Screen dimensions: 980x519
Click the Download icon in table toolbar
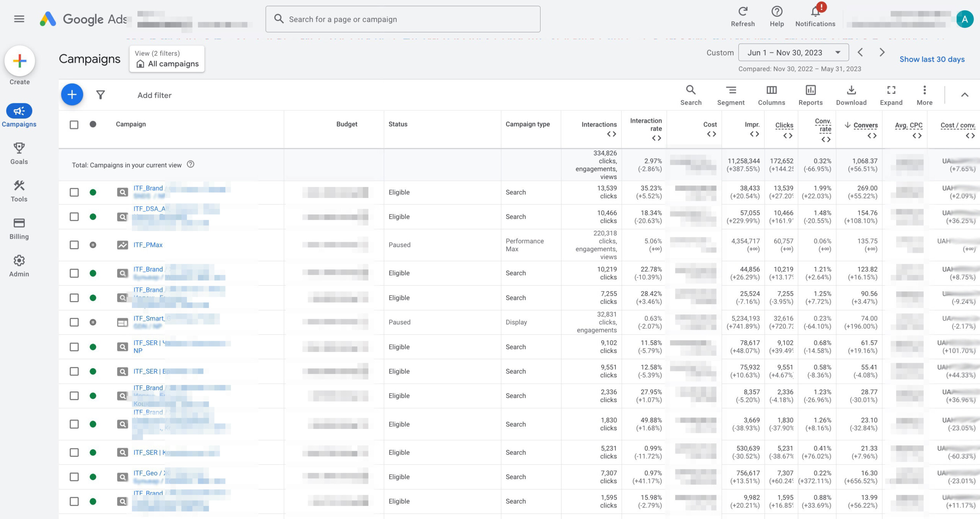click(851, 95)
